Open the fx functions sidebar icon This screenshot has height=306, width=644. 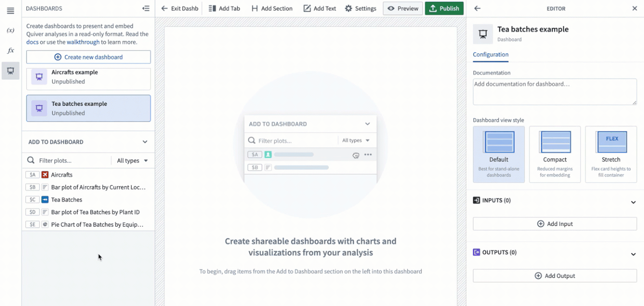click(11, 51)
